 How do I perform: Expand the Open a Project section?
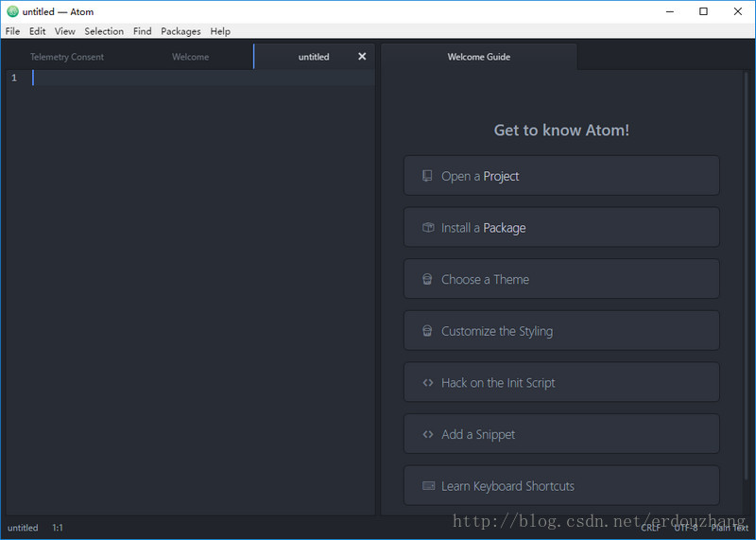[x=561, y=176]
